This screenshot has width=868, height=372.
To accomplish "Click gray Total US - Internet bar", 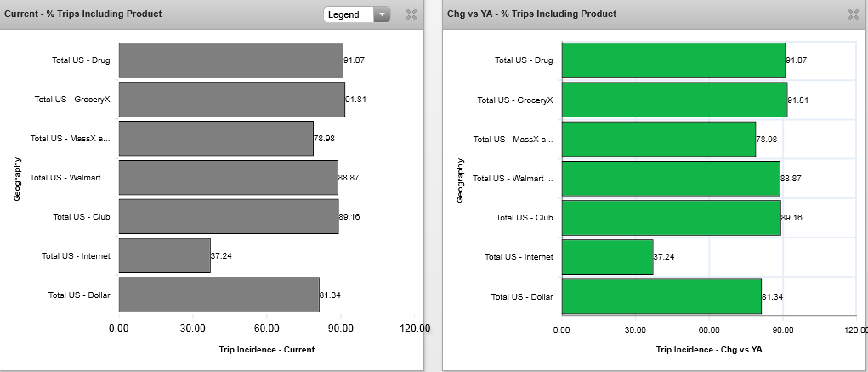I will tap(164, 255).
